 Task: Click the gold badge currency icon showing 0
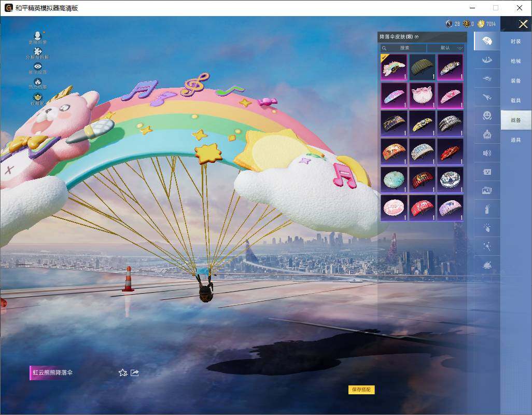point(467,23)
